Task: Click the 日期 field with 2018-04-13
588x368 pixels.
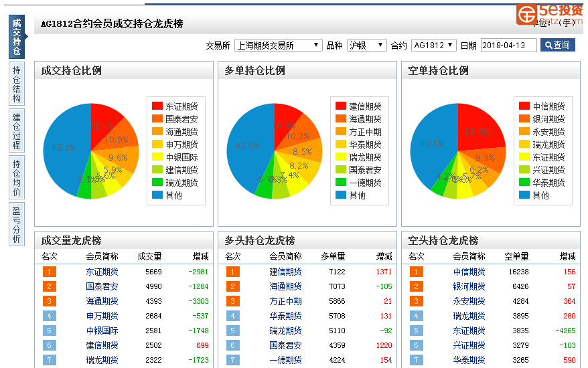Action: [508, 45]
